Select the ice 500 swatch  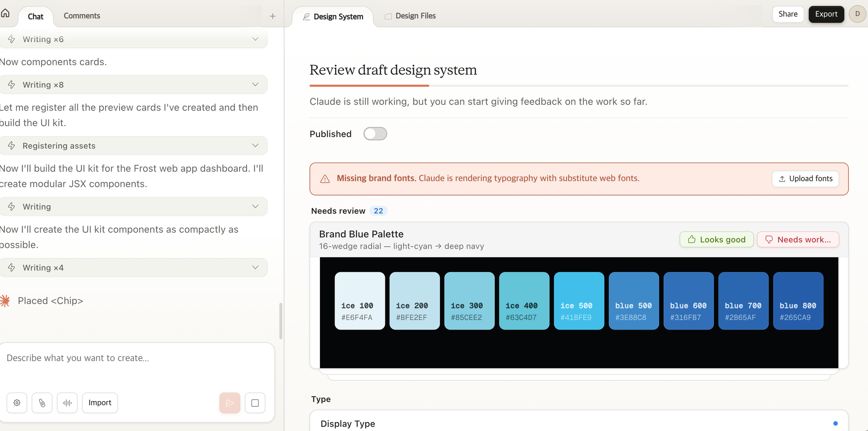[x=579, y=301]
